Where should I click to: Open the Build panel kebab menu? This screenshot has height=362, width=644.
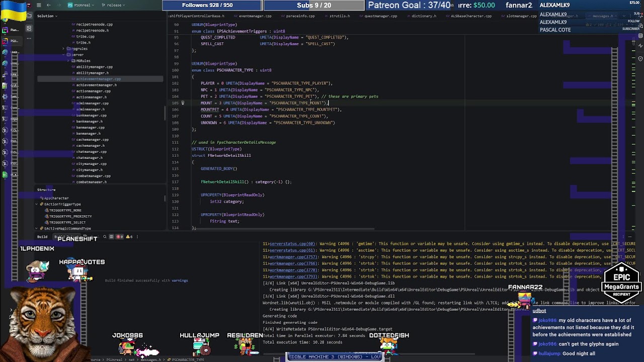137,237
